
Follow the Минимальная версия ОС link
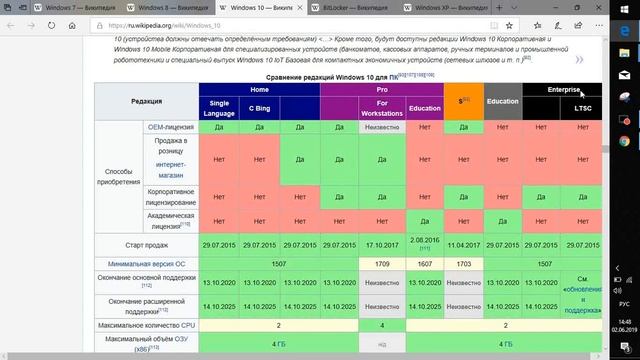(147, 264)
